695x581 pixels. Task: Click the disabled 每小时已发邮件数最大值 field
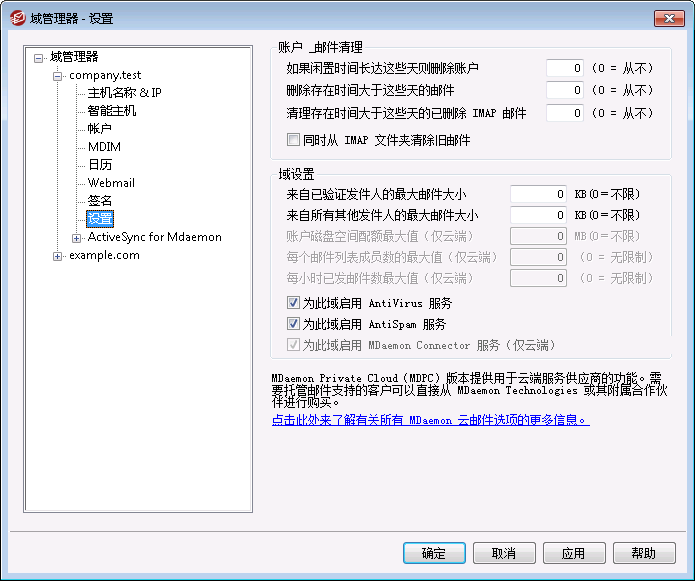point(538,278)
